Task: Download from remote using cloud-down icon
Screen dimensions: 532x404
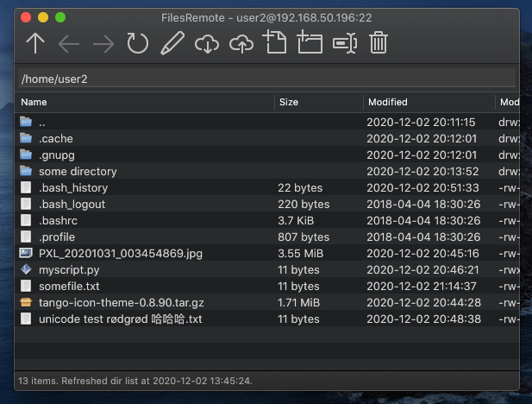Action: pos(207,44)
